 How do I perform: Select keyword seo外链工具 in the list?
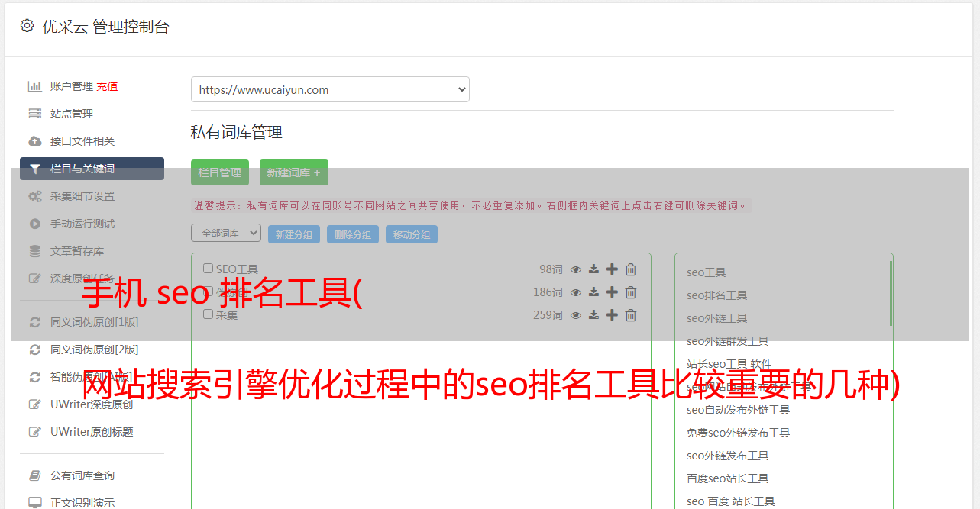pyautogui.click(x=716, y=318)
